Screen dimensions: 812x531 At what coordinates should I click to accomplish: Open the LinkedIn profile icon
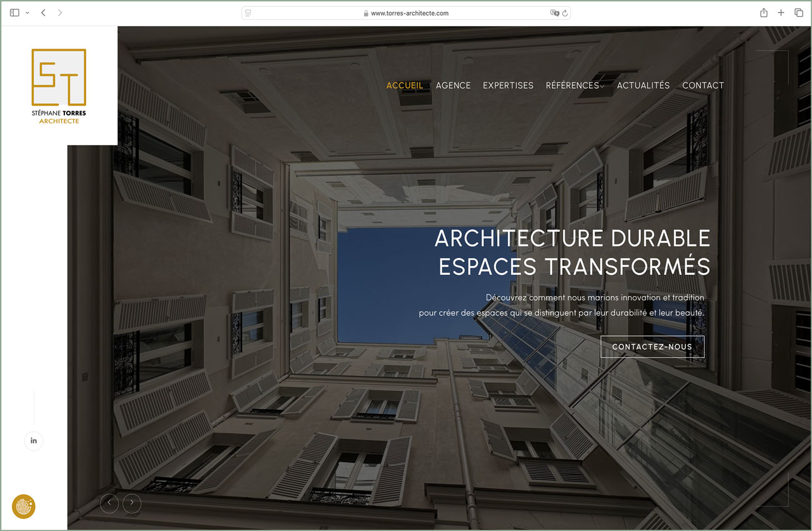pos(34,440)
